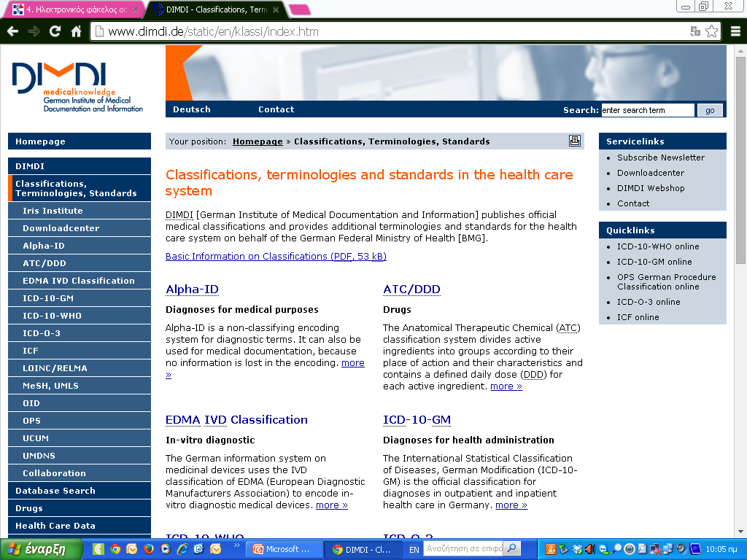747x560 pixels.
Task: Open ICD-10-GM in left sidebar
Action: click(x=80, y=298)
